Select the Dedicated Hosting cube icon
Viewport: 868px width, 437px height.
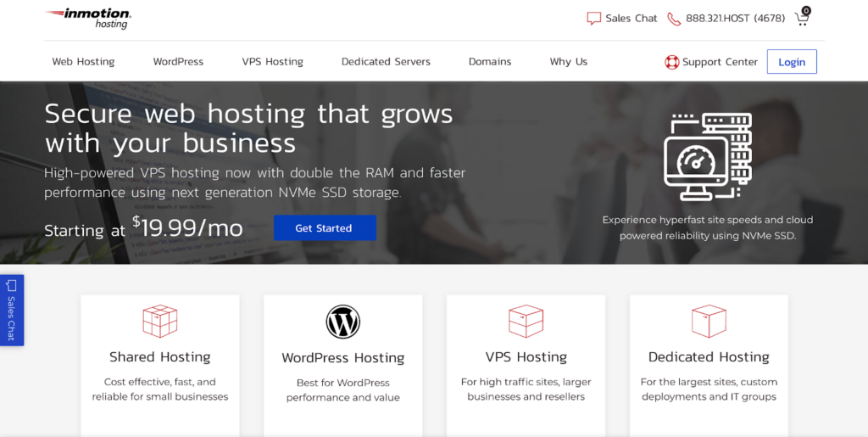click(x=709, y=322)
